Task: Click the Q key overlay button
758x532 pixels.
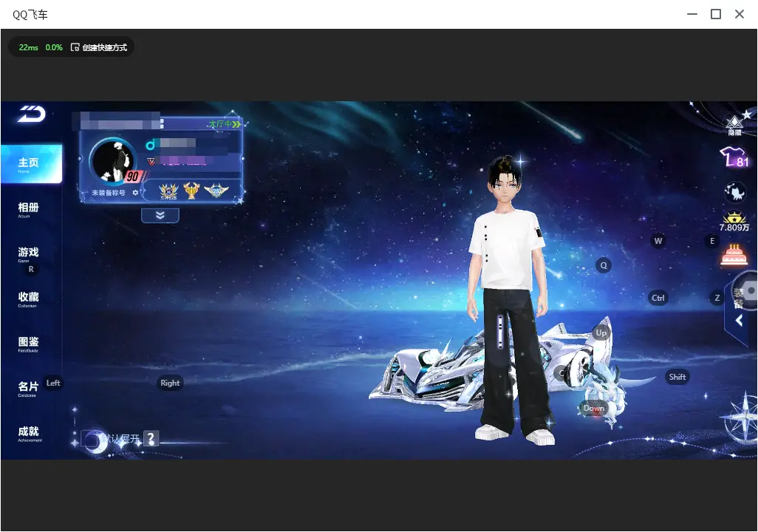Action: tap(604, 265)
